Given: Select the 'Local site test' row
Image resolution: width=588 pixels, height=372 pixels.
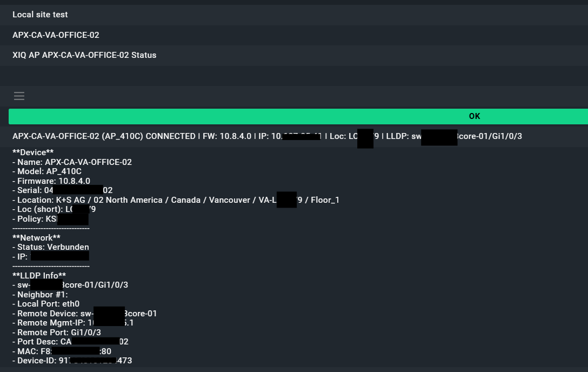Looking at the screenshot, I should pos(41,15).
